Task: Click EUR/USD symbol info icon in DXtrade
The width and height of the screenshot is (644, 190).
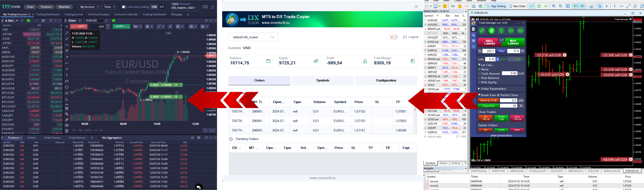Action: (x=106, y=21)
